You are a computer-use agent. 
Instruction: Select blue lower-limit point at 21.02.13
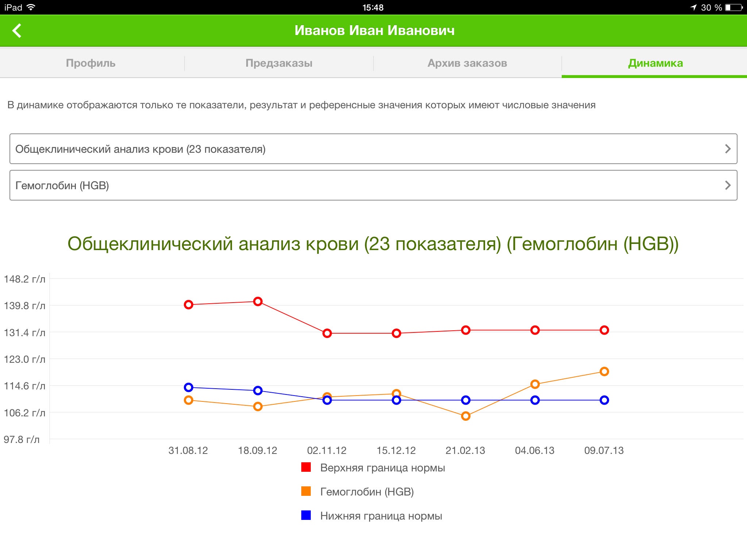(x=466, y=400)
